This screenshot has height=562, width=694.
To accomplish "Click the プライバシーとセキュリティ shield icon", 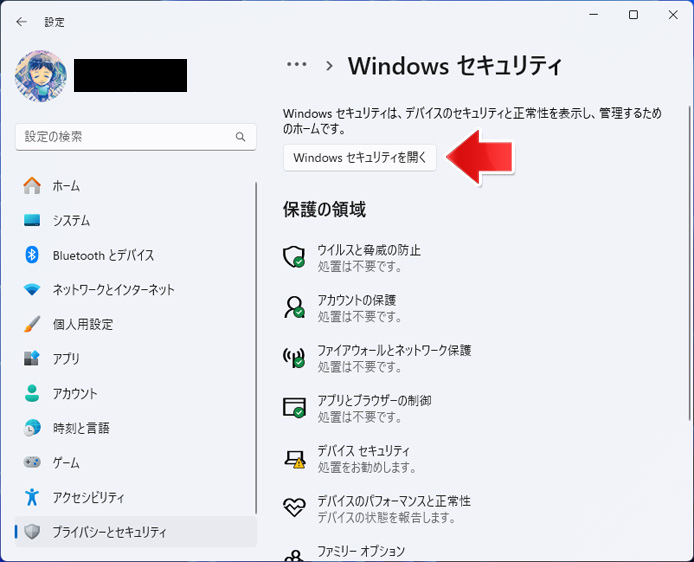I will click(x=32, y=531).
